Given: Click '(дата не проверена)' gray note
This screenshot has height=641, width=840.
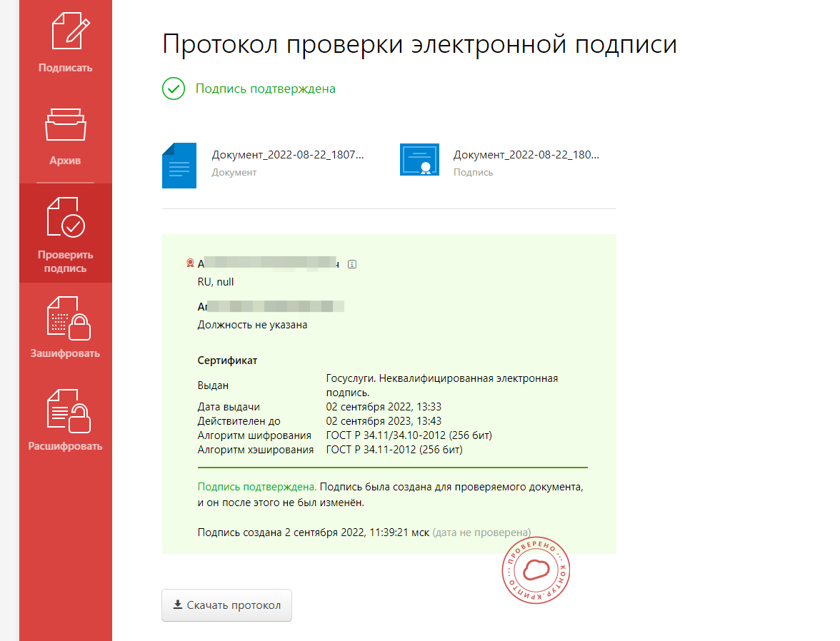Looking at the screenshot, I should click(481, 533).
